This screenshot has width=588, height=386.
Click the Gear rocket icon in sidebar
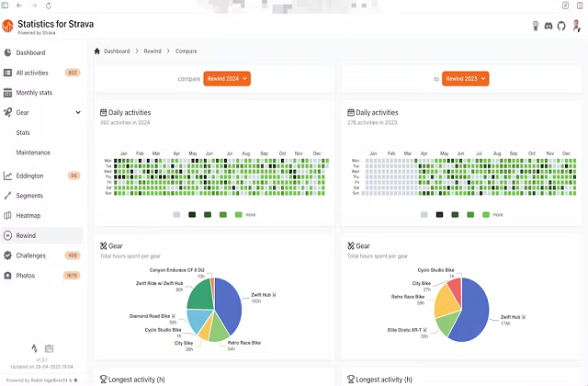point(7,112)
